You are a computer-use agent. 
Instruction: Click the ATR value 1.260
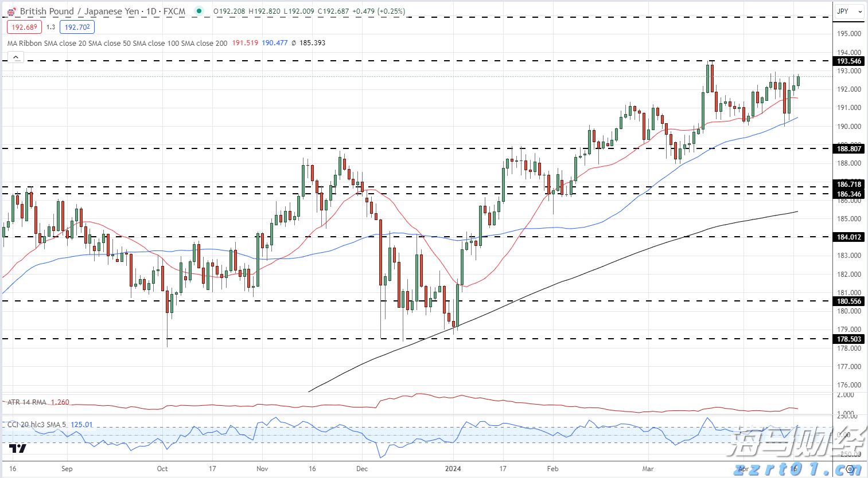[x=60, y=402]
